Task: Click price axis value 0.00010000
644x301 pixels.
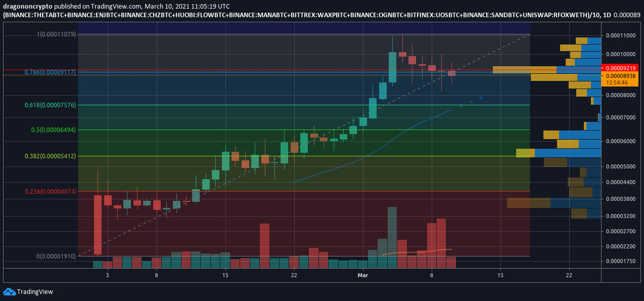Action: coord(620,54)
